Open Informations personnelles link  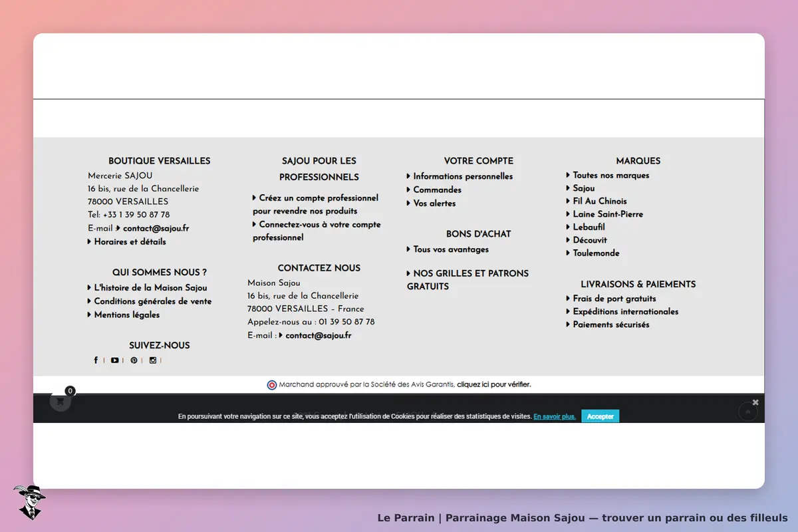pos(463,176)
